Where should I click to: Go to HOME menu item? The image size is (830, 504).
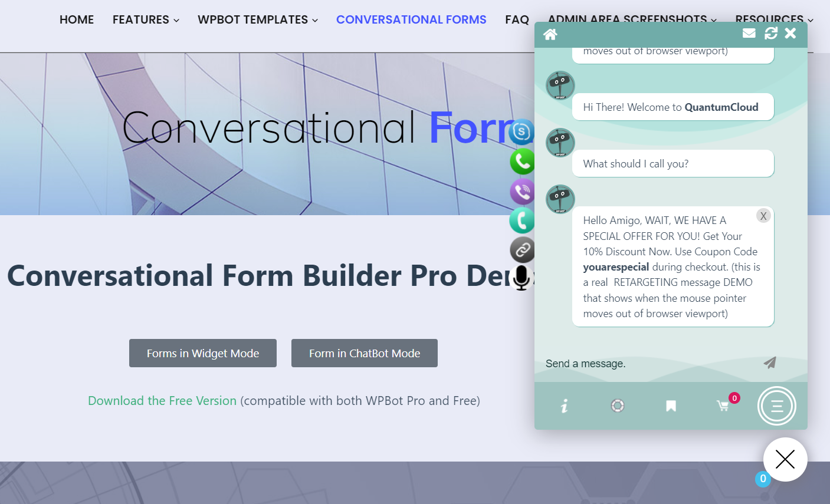tap(77, 19)
